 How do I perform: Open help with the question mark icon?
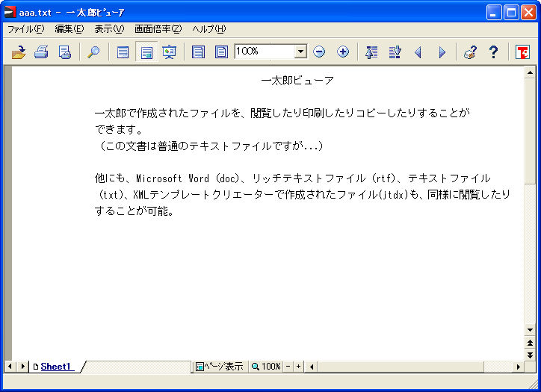pyautogui.click(x=494, y=52)
